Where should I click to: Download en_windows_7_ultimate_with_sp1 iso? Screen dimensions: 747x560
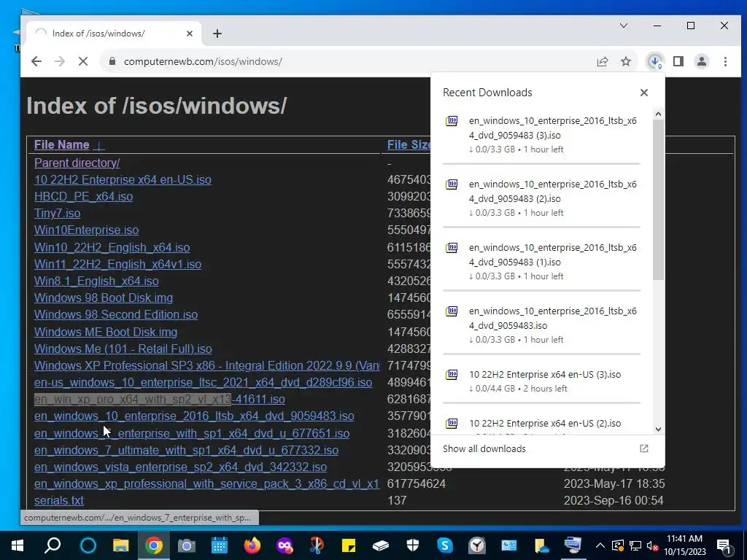[x=186, y=450]
